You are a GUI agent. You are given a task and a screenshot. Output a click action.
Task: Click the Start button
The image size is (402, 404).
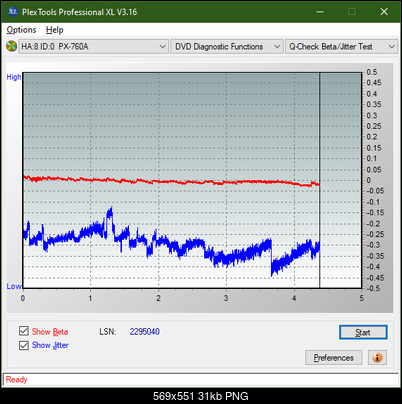point(363,332)
